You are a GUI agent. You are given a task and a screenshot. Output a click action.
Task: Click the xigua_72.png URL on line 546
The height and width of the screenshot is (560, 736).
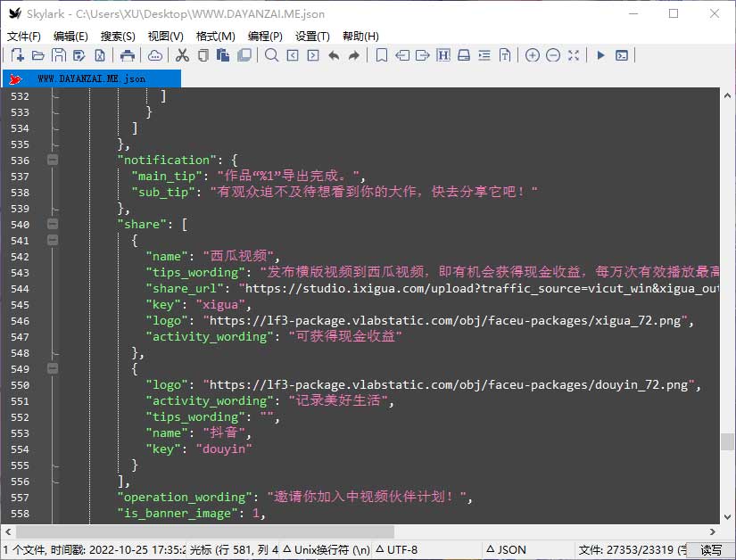click(445, 321)
